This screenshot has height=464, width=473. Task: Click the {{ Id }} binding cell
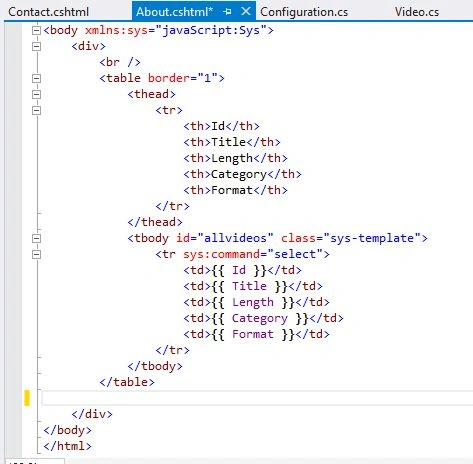(x=242, y=270)
